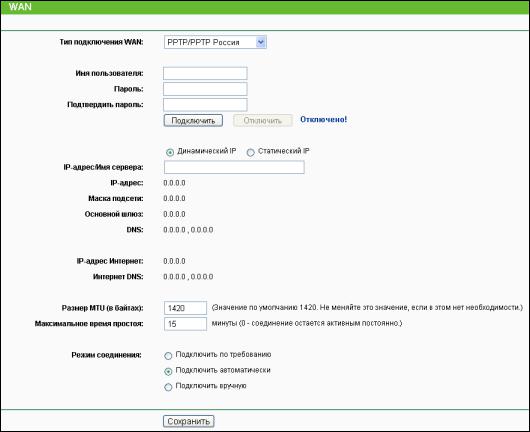Focus the Пароль password field
The height and width of the screenshot is (432, 530).
205,89
